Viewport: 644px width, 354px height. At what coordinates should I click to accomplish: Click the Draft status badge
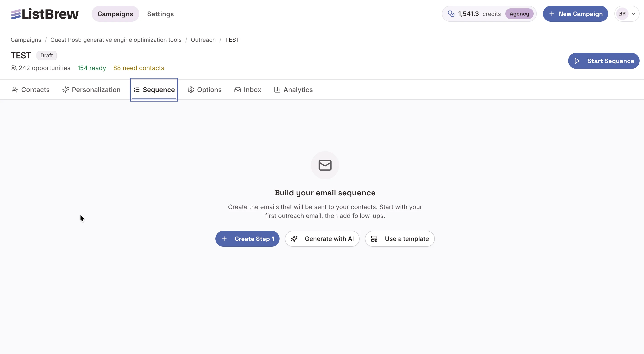pyautogui.click(x=46, y=55)
